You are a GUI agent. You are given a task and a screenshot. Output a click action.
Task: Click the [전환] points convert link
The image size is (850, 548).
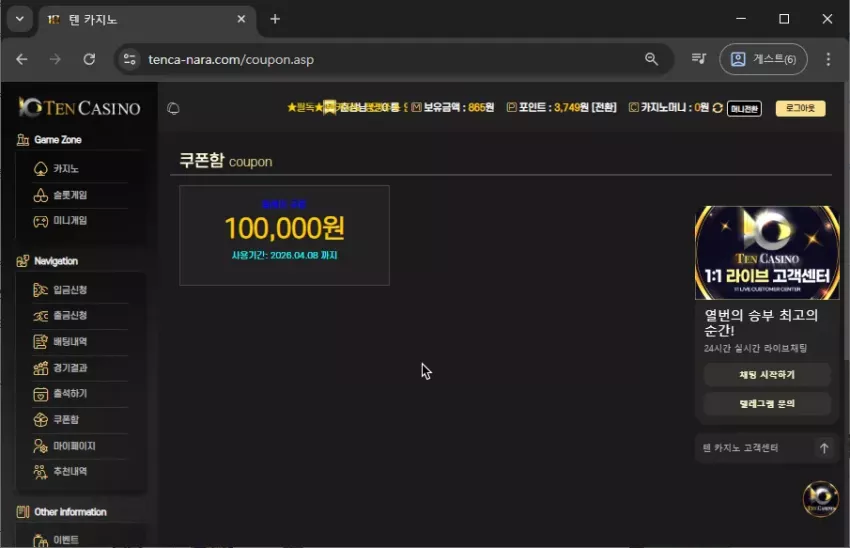click(603, 107)
